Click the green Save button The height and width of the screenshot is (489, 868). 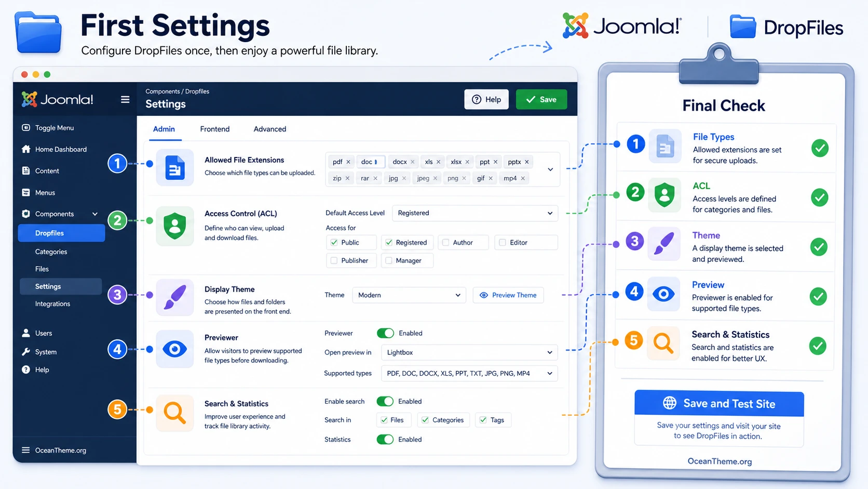coord(541,99)
